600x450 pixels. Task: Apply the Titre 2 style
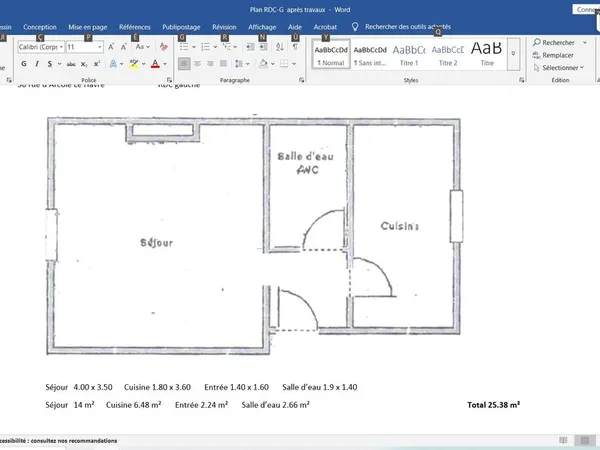point(448,54)
